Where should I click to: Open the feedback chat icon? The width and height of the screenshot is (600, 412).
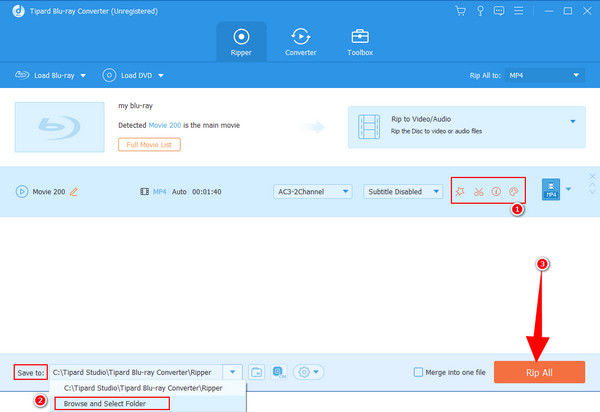click(x=499, y=11)
